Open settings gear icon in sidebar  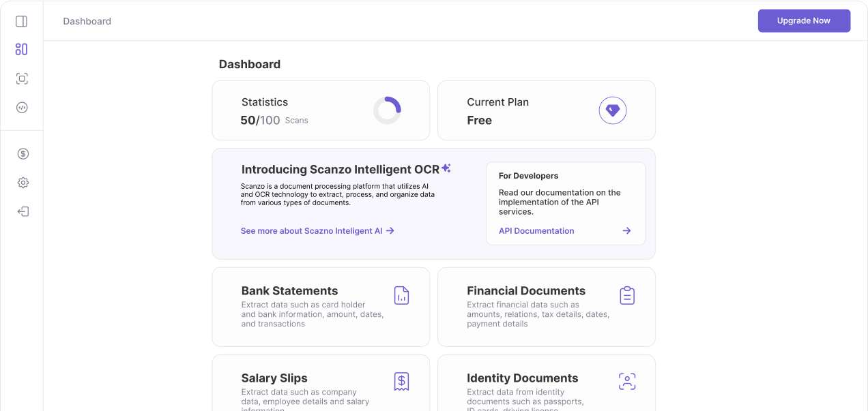pos(23,183)
